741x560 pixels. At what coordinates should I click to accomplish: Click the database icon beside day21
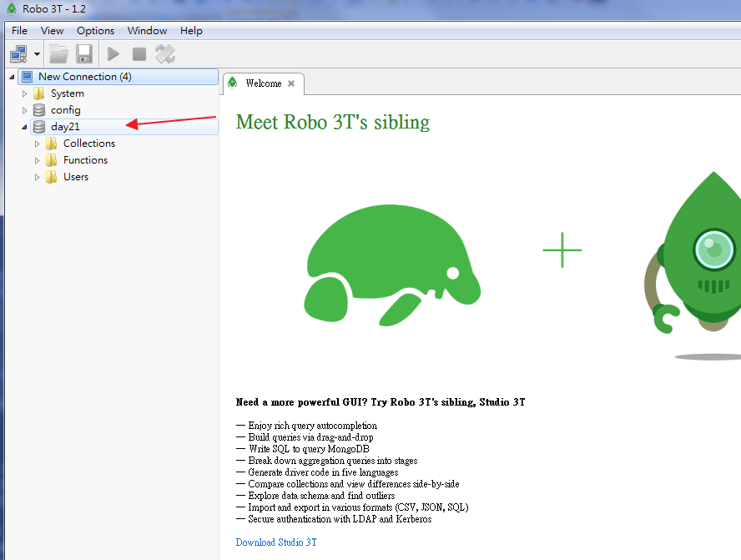pos(39,127)
